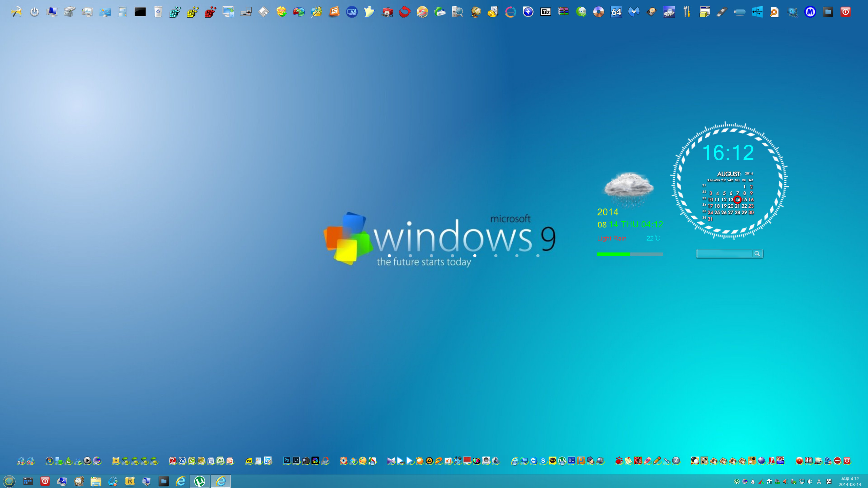Open the Word document icon in the bottom dock
Image resolution: width=868 pixels, height=488 pixels.
[211, 461]
